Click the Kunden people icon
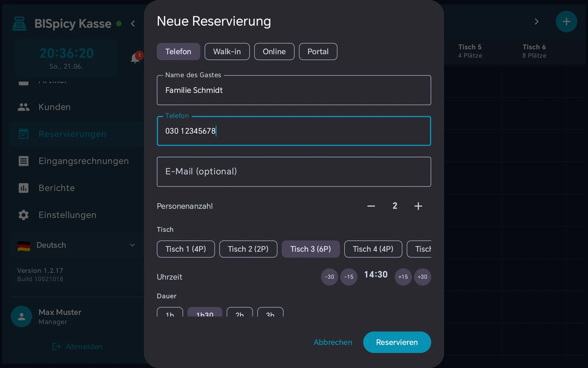The image size is (588, 368). click(24, 107)
